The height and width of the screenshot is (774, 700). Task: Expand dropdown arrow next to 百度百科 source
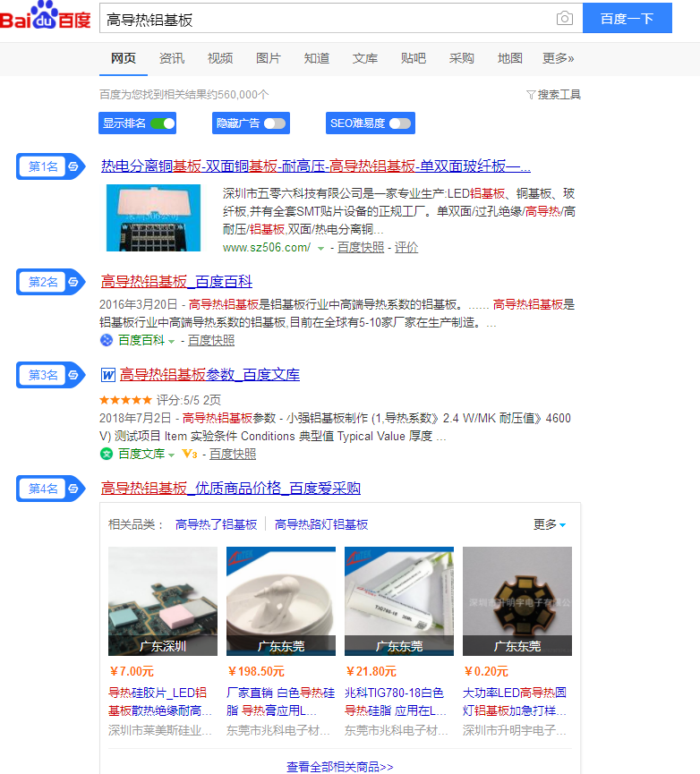(171, 341)
